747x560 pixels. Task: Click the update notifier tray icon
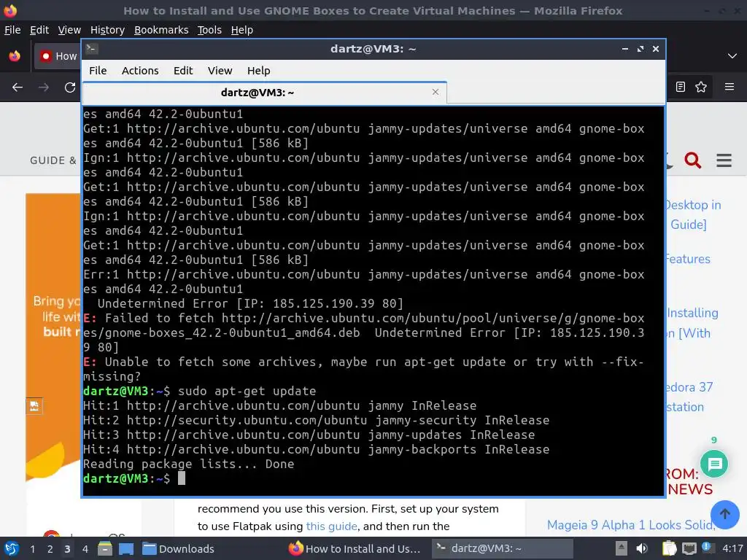pyautogui.click(x=708, y=548)
